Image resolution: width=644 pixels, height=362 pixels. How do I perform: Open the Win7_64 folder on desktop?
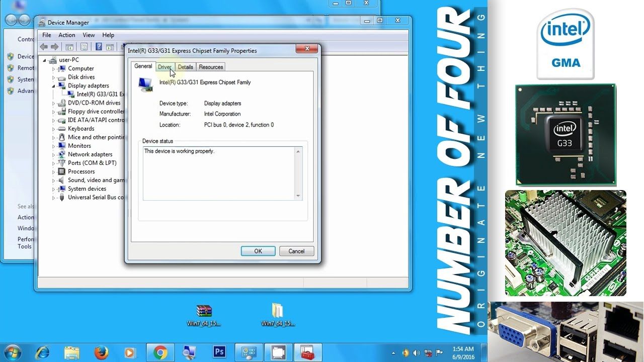pyautogui.click(x=277, y=311)
